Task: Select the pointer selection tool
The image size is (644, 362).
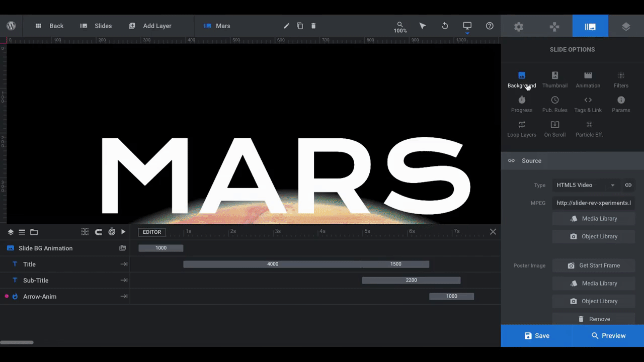Action: coord(423,26)
